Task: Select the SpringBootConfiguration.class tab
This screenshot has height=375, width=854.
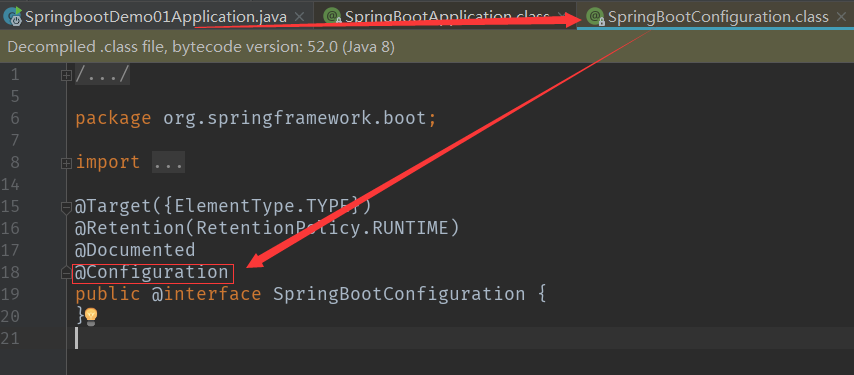Action: point(718,17)
